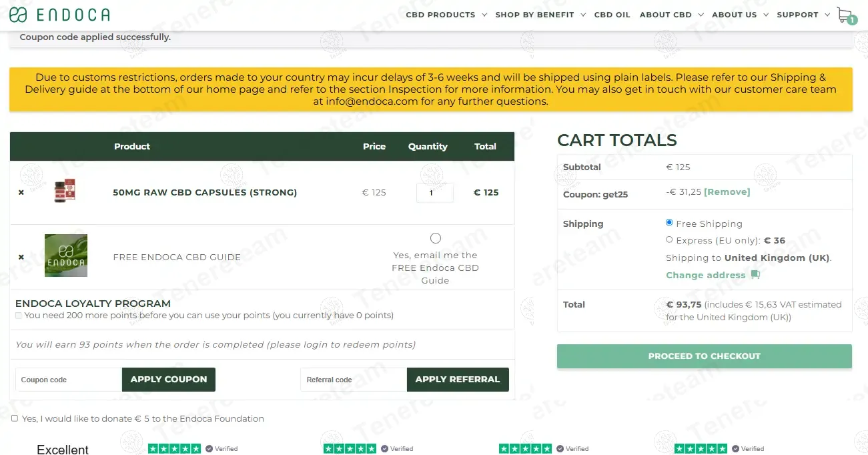Click the fourth review's Verified badge
The image size is (868, 455).
(x=748, y=449)
